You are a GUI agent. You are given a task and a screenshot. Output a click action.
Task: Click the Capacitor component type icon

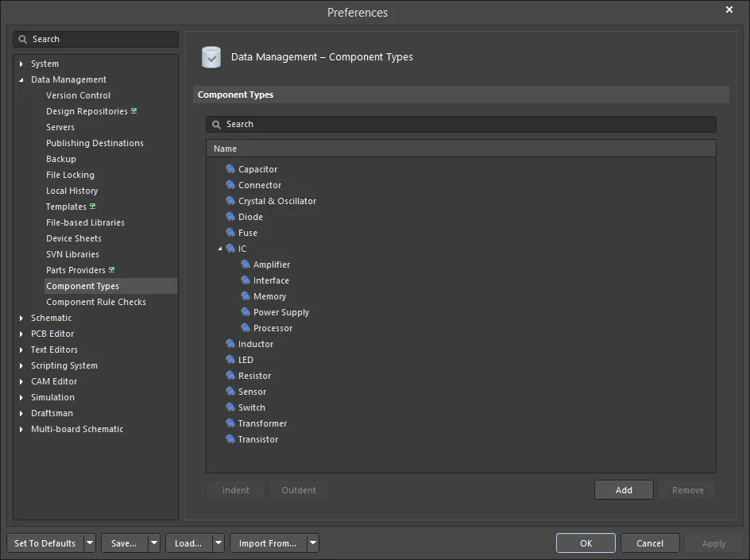[230, 169]
